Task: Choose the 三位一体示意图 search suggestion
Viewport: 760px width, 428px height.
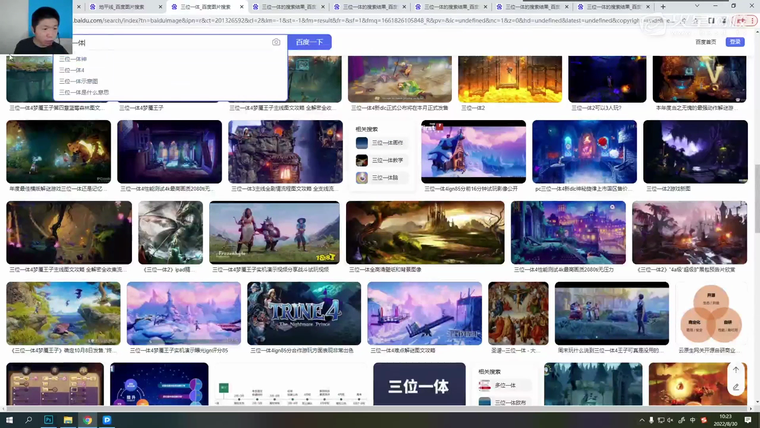Action: pyautogui.click(x=79, y=81)
